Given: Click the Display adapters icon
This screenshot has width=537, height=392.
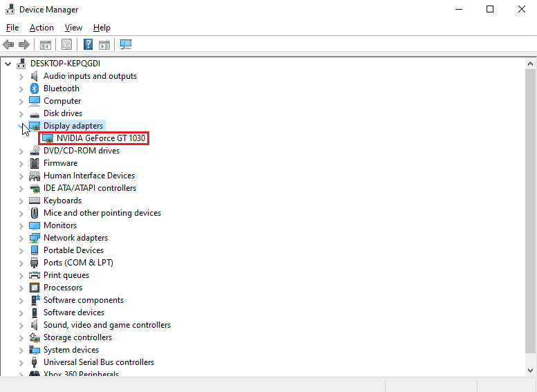Looking at the screenshot, I should tap(35, 126).
